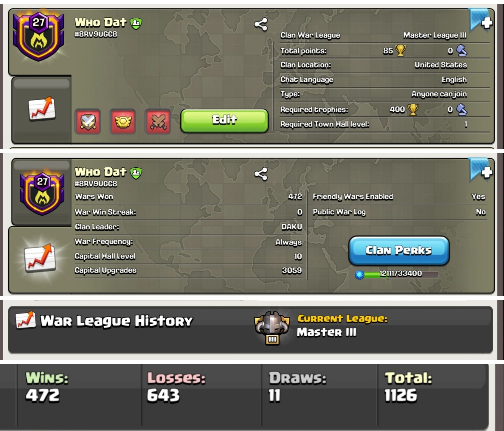Tap the War League History chart icon
Viewport: 504px width, 431px height.
pos(26,320)
